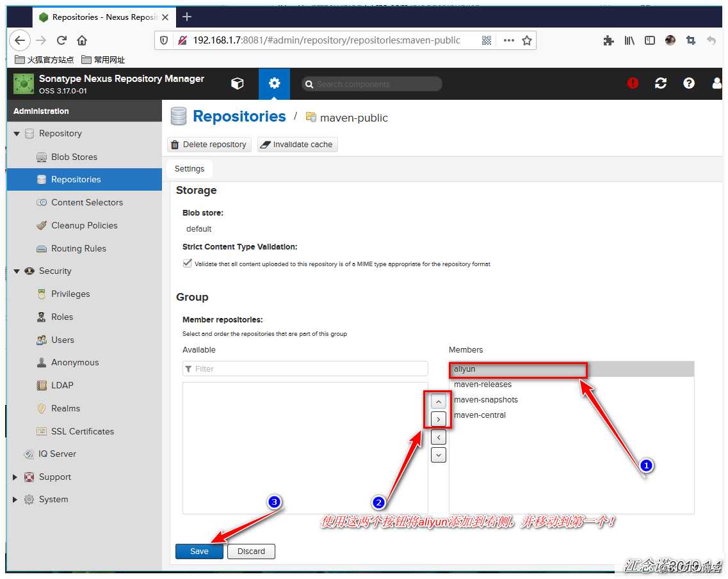Open a new browser tab
728x579 pixels.
tap(187, 17)
